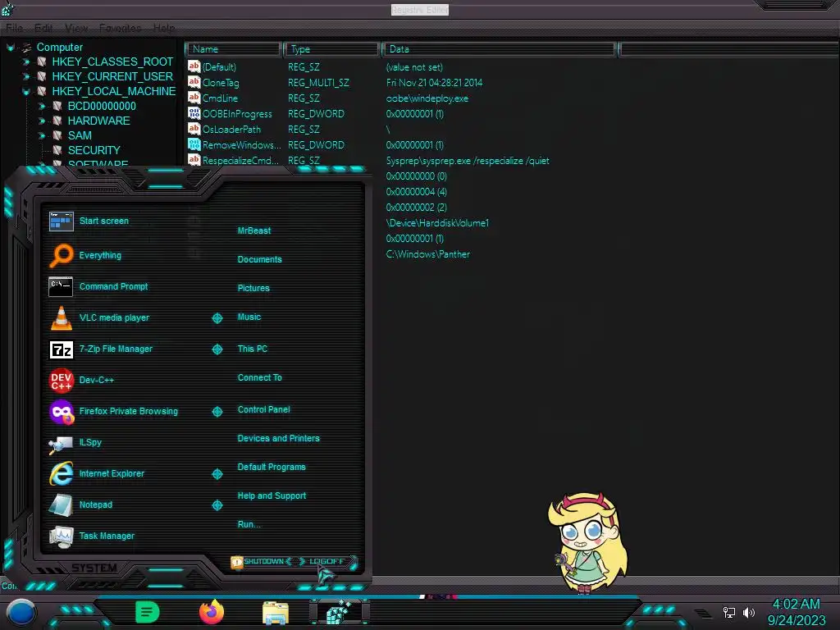Expand BCD00000000 key arrow
840x630 pixels.
pos(42,106)
